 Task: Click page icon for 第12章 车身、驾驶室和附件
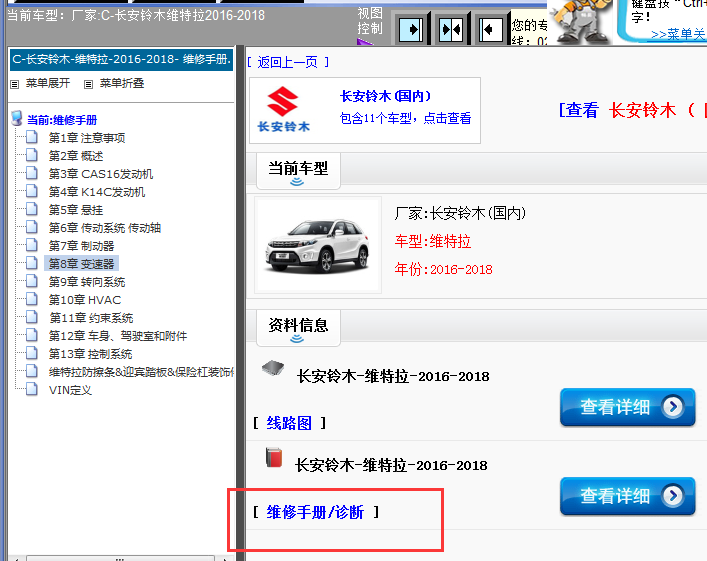(x=32, y=336)
